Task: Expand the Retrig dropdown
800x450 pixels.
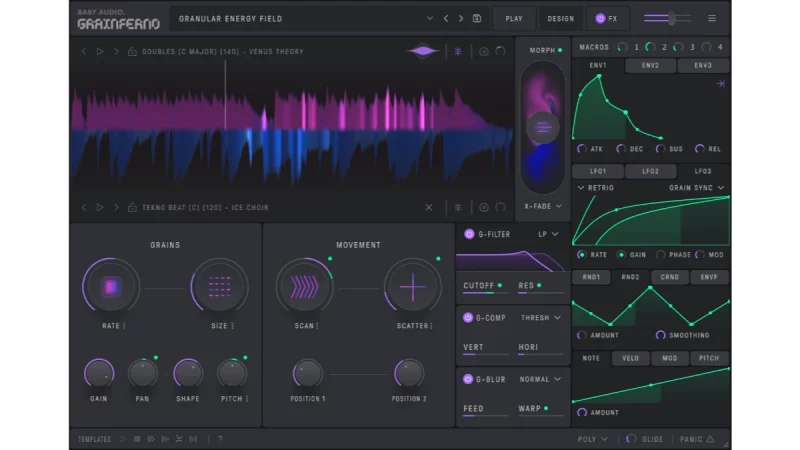Action: [x=595, y=188]
